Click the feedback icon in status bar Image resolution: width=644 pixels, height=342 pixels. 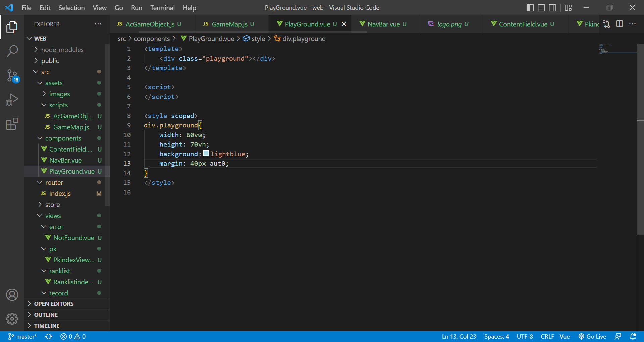tap(618, 336)
